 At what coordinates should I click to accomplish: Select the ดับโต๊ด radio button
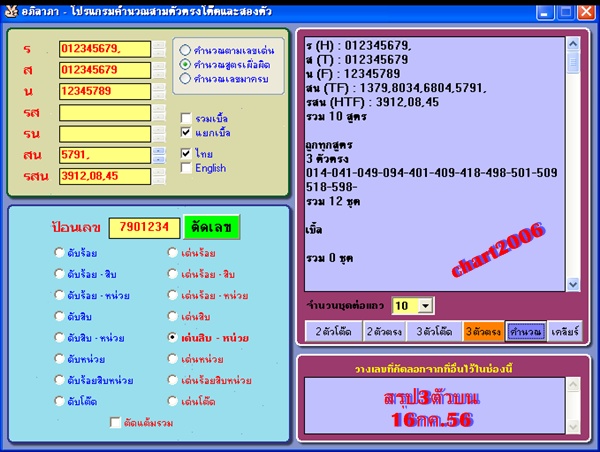[x=59, y=401]
